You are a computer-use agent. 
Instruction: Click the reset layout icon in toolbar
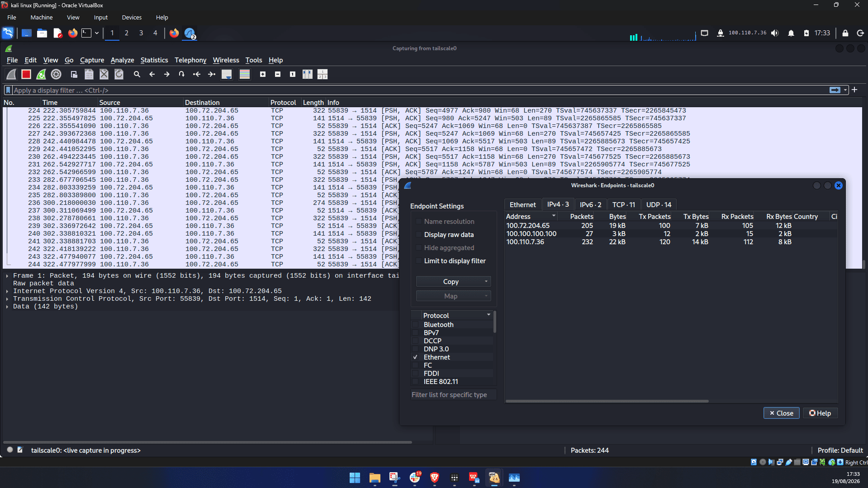(323, 74)
